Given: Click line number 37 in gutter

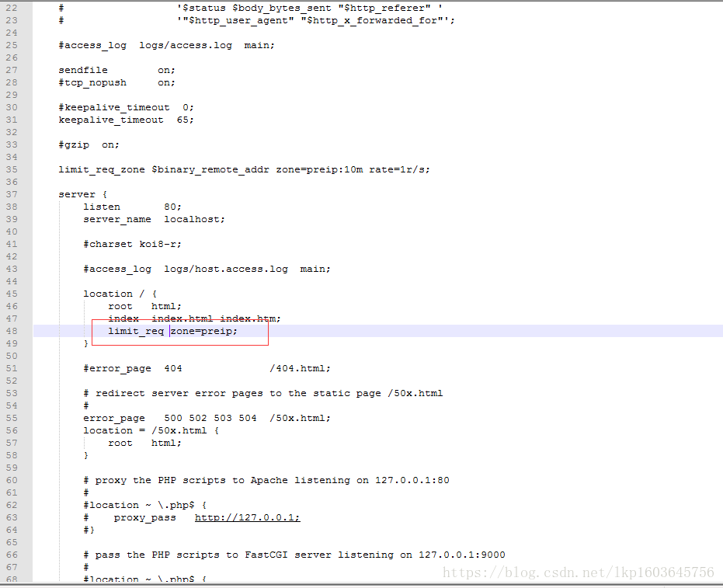Looking at the screenshot, I should pos(12,194).
